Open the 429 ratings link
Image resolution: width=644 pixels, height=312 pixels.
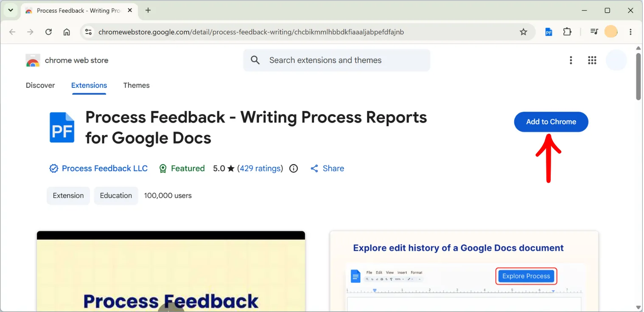pos(260,169)
